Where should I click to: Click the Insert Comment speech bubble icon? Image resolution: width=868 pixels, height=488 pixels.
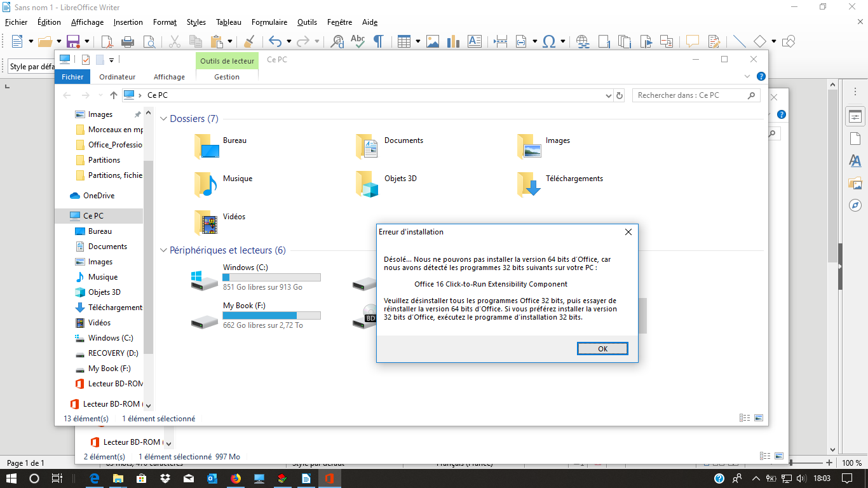coord(693,41)
